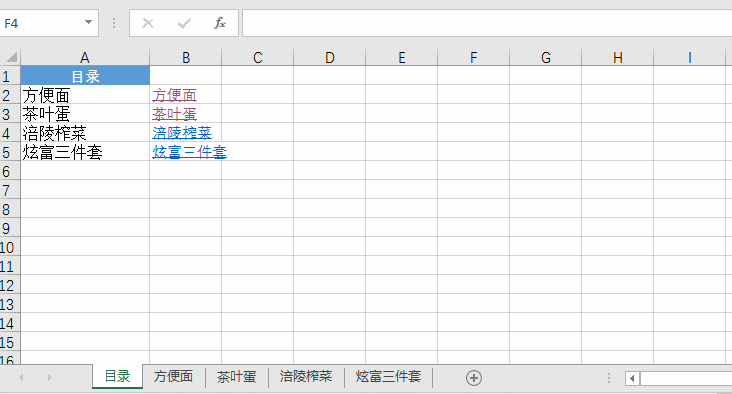The image size is (732, 394).
Task: Switch to the 茶叶蛋 sheet tab
Action: [x=237, y=376]
